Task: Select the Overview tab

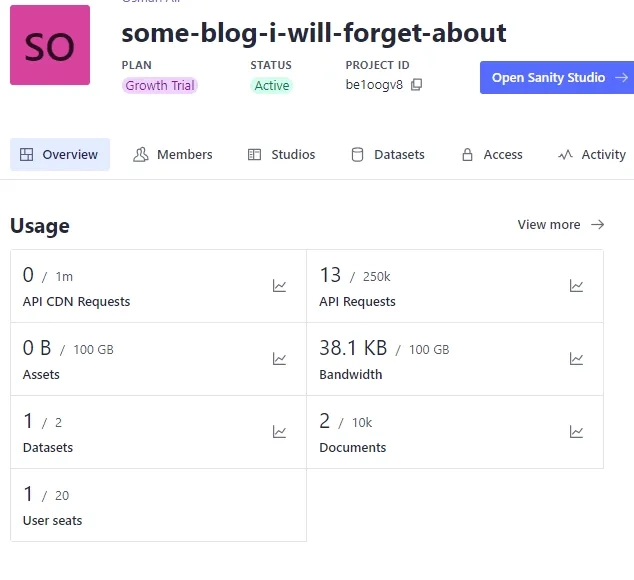Action: pyautogui.click(x=60, y=155)
